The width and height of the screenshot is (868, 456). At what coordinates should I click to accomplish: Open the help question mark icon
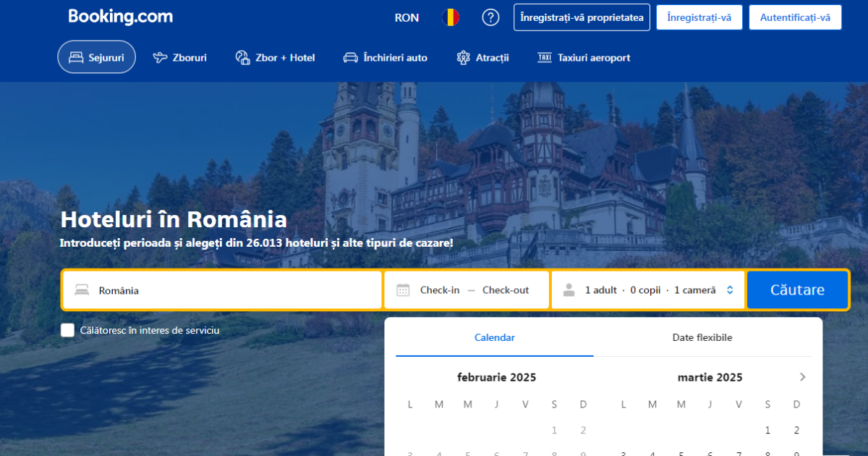click(490, 17)
